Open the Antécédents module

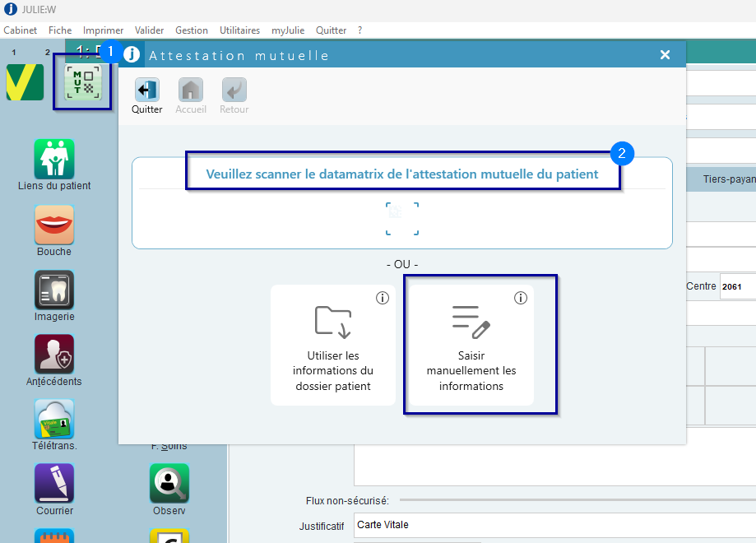tap(54, 360)
